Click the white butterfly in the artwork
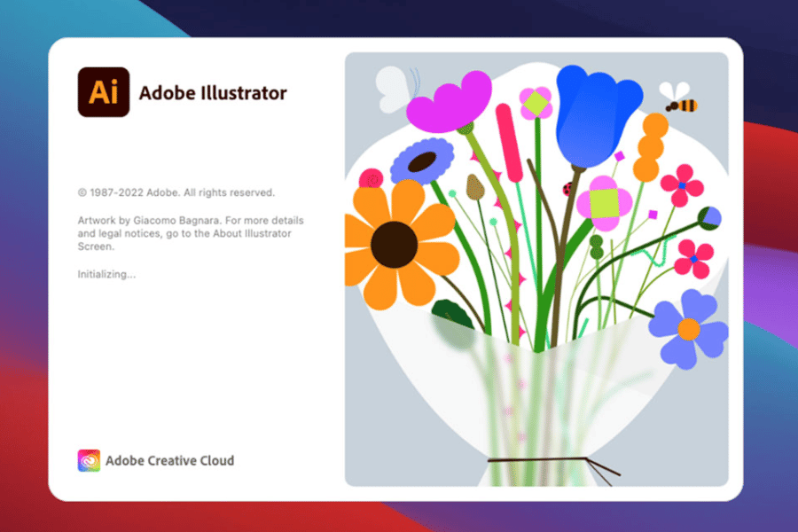 pyautogui.click(x=395, y=89)
